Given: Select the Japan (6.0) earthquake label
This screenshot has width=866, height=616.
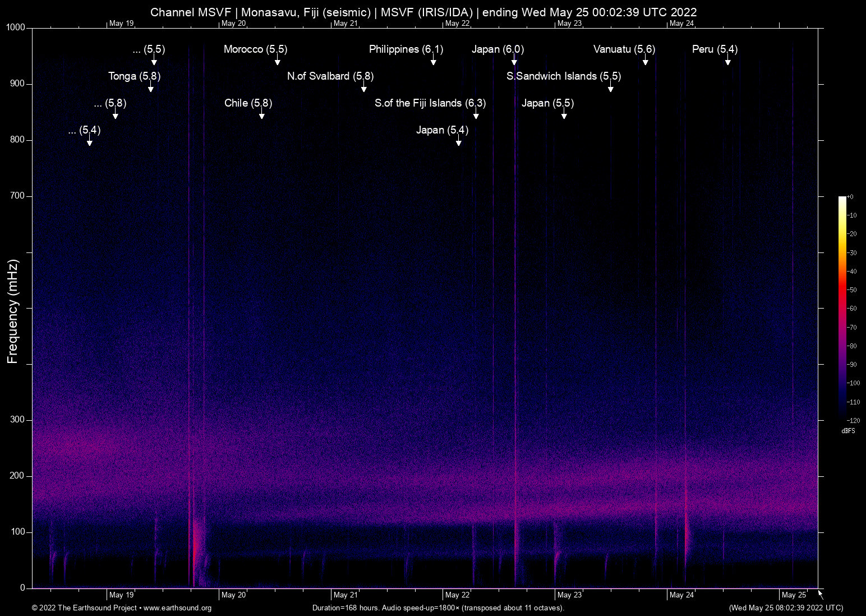Looking at the screenshot, I should [498, 49].
